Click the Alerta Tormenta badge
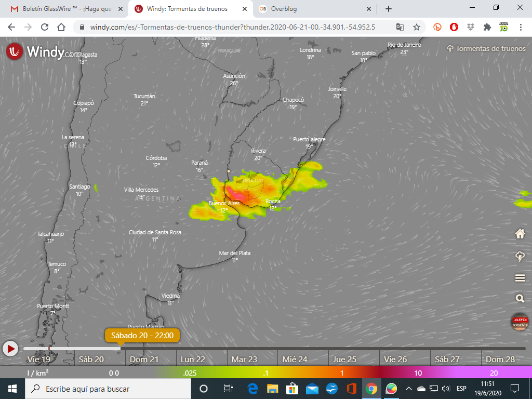 point(520,322)
